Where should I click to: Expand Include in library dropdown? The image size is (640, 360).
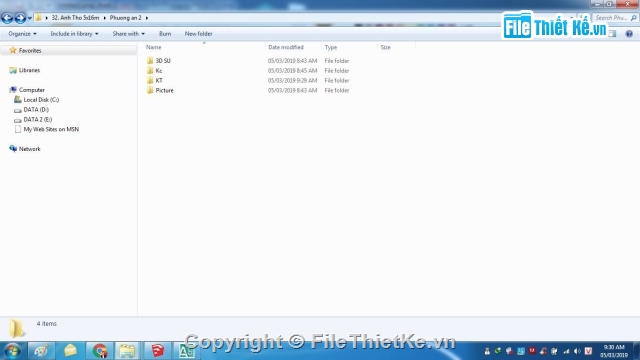click(x=74, y=34)
